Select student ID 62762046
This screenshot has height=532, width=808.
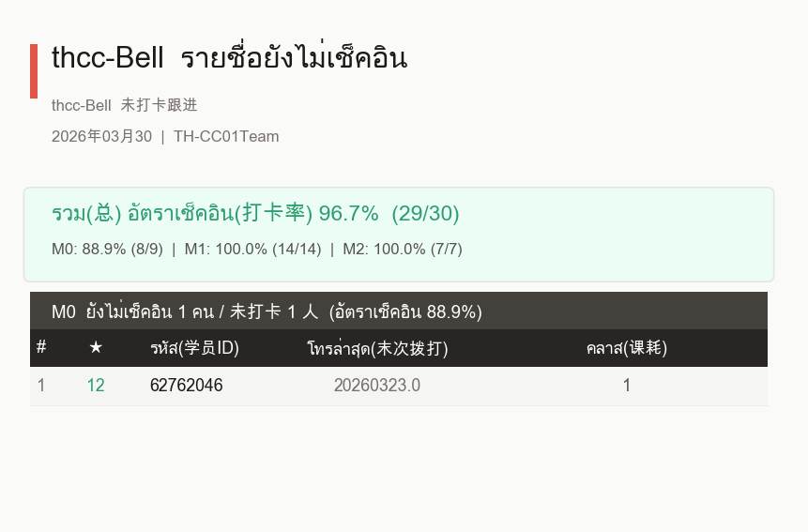point(186,386)
